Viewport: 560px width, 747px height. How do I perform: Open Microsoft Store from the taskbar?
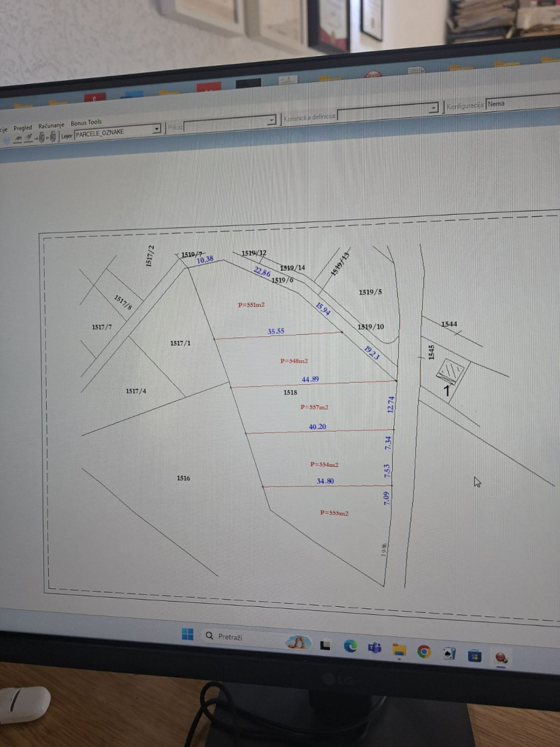(474, 656)
